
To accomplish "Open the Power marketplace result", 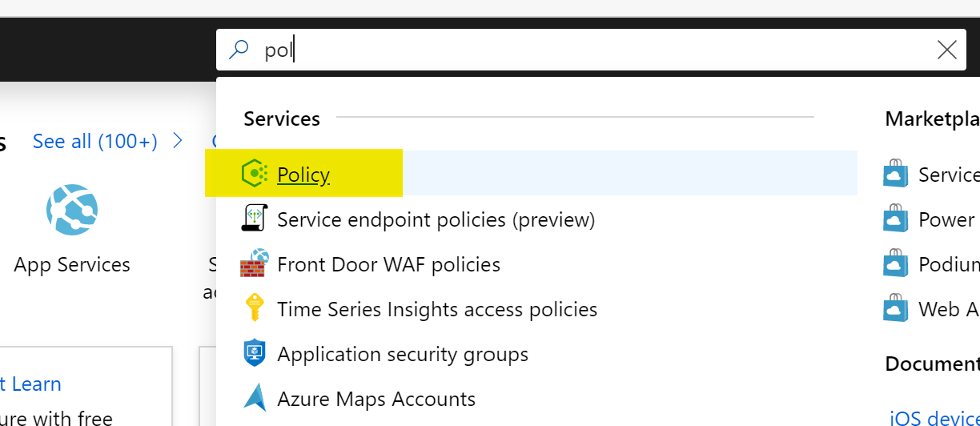I will pyautogui.click(x=946, y=219).
